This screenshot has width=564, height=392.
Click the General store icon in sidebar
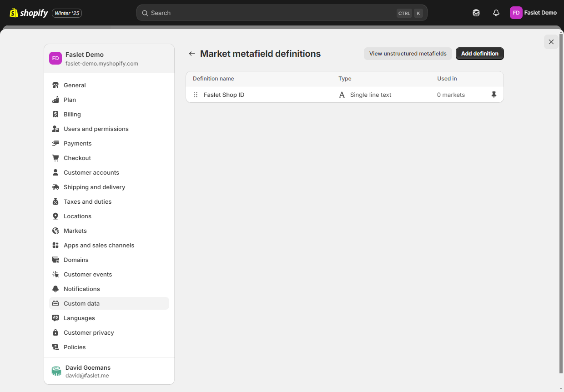click(55, 85)
